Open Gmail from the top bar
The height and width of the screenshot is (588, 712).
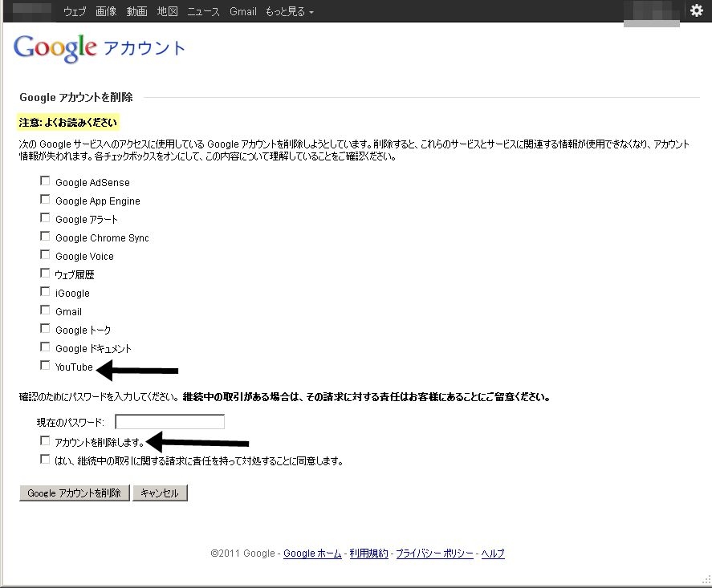click(243, 11)
